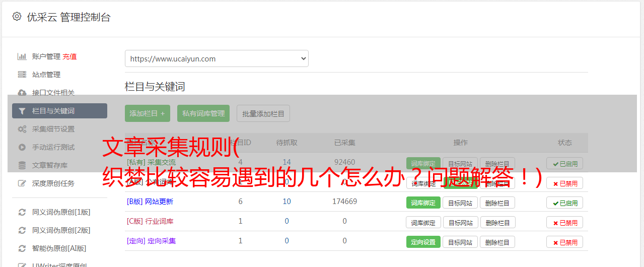Open the [C版] 行业词库 column link

(x=150, y=221)
